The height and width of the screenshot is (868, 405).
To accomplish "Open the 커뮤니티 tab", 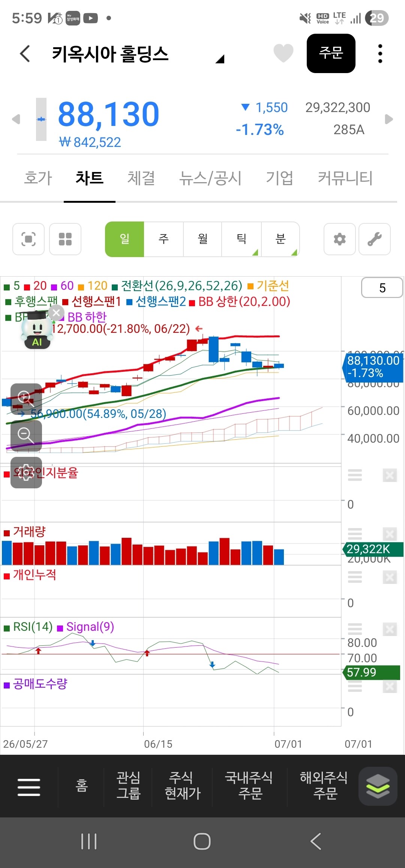I will [x=345, y=178].
